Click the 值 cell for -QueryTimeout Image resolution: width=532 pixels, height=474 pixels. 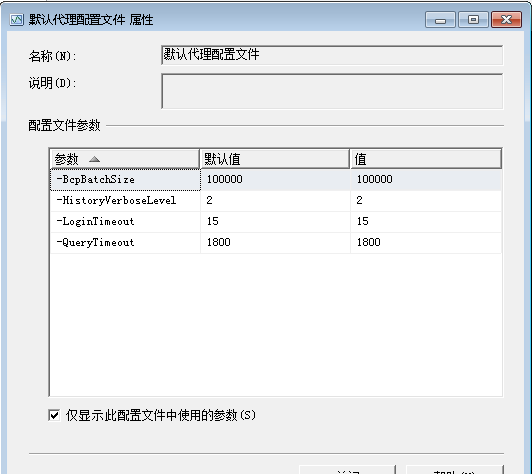(x=426, y=243)
